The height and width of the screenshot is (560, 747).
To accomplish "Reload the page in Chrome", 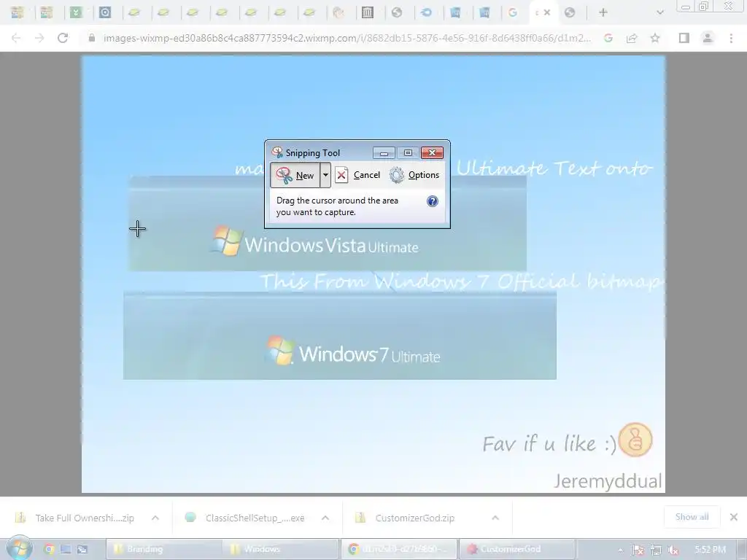I will [x=63, y=38].
